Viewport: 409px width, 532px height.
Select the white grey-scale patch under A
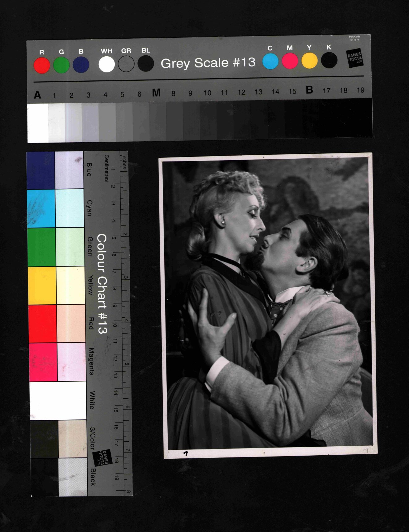click(38, 123)
